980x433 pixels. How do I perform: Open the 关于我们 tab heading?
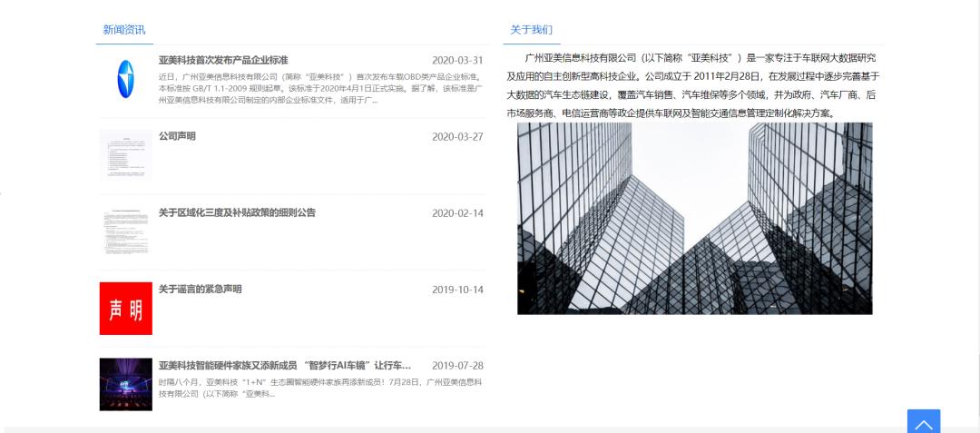pos(531,29)
